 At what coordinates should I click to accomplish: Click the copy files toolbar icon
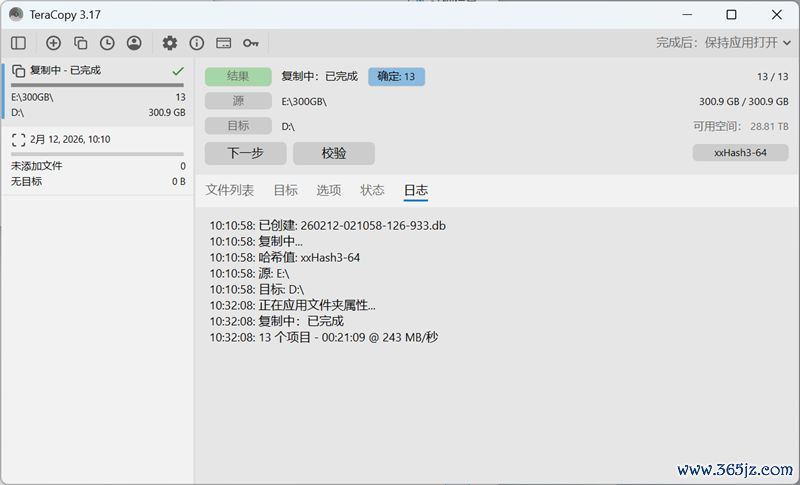point(80,43)
